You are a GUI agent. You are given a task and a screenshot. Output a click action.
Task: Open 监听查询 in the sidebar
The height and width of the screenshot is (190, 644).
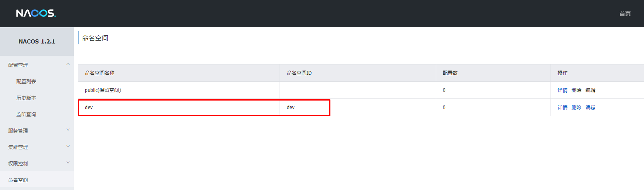tap(26, 114)
